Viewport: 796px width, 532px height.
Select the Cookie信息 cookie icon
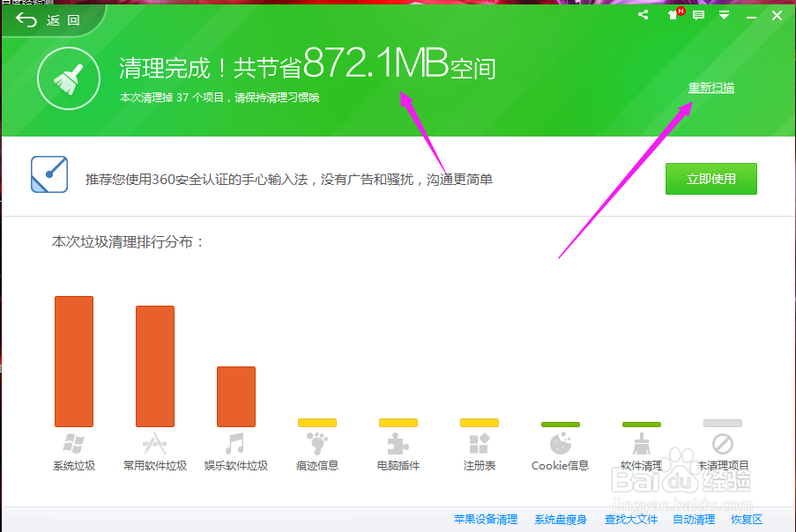(561, 443)
